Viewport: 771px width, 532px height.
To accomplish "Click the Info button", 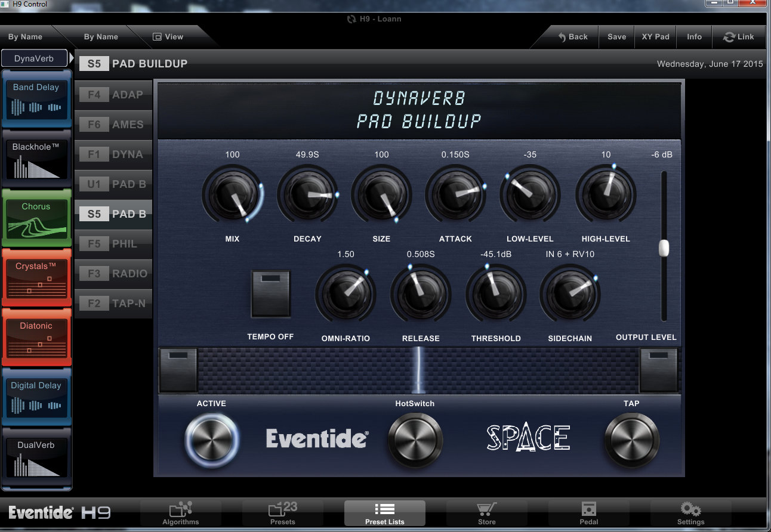I will [695, 37].
